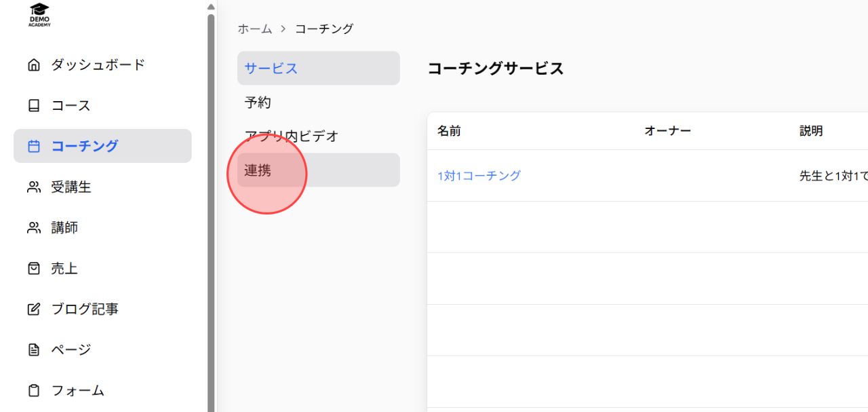
Task: Open the 1対1コーチング service link
Action: (x=479, y=175)
